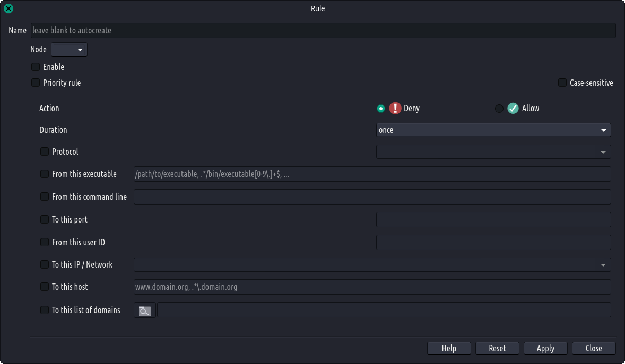Expand the To this IP / Network dropdown

coord(372,264)
